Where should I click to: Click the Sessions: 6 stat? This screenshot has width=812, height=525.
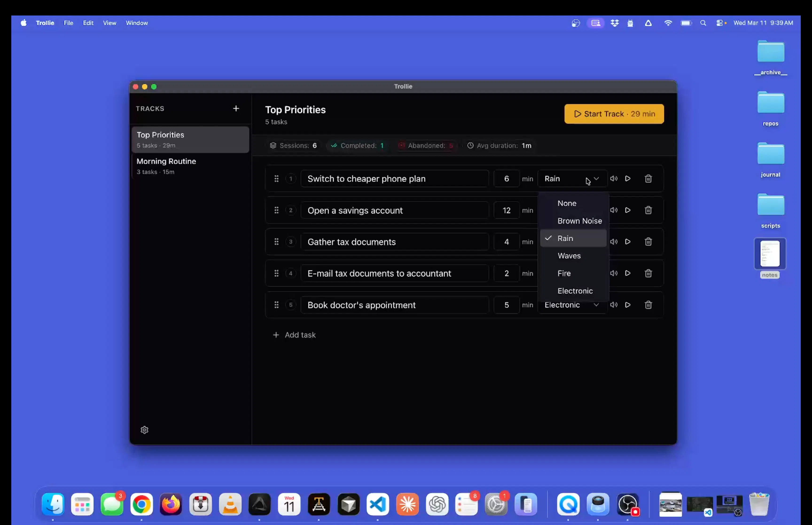click(293, 145)
